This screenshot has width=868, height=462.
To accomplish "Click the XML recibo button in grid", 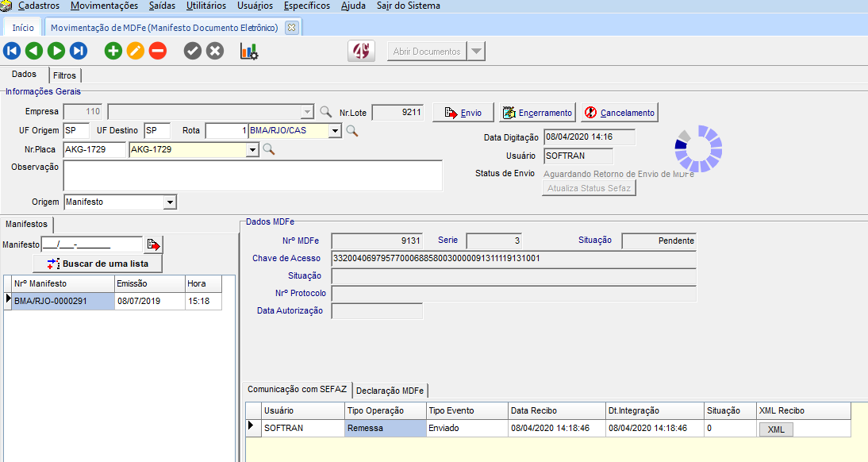I will (x=775, y=429).
